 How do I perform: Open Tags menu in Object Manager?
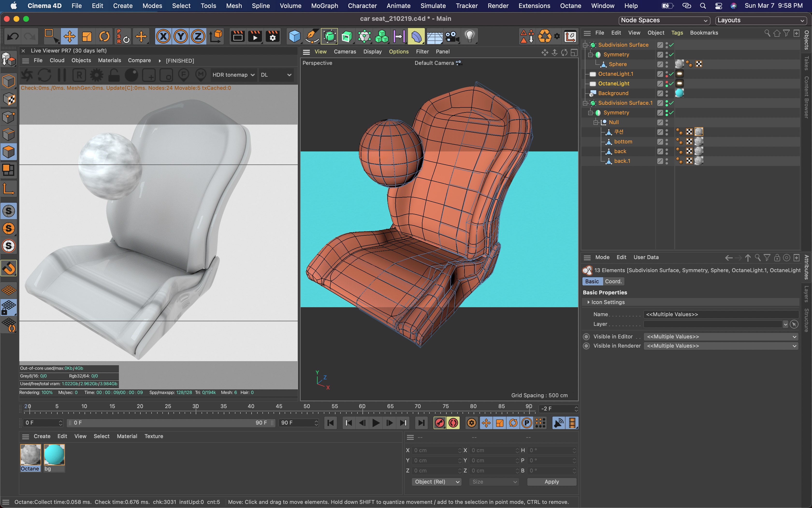click(x=677, y=33)
